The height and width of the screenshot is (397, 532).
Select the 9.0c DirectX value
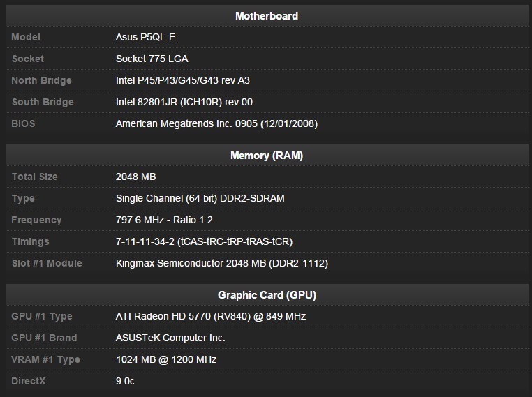tap(125, 381)
